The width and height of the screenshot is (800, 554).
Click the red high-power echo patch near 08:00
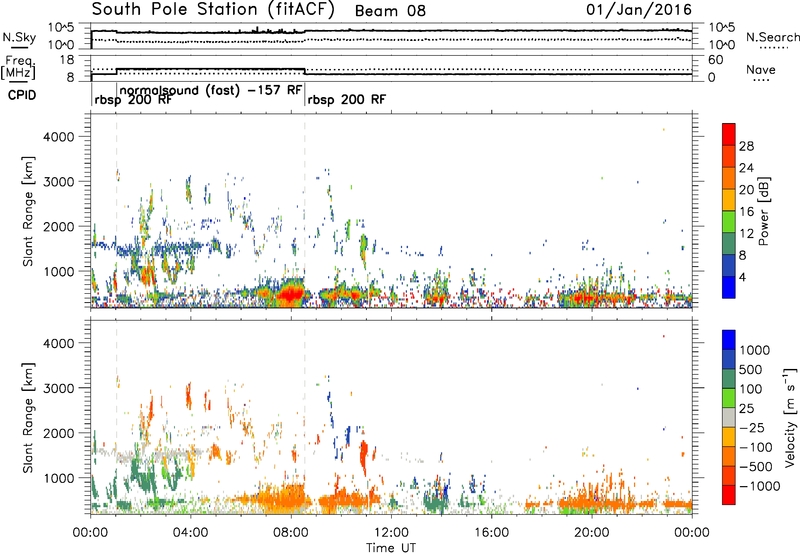(291, 294)
